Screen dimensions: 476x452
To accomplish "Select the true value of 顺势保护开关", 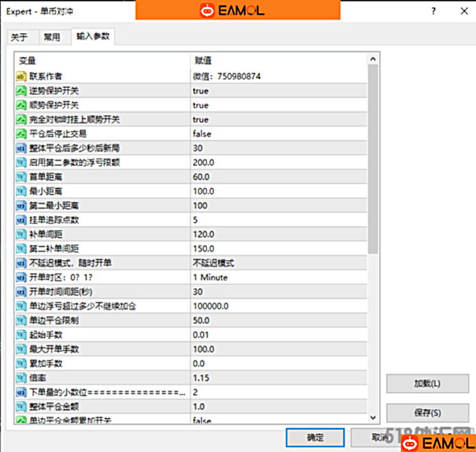I will point(278,105).
